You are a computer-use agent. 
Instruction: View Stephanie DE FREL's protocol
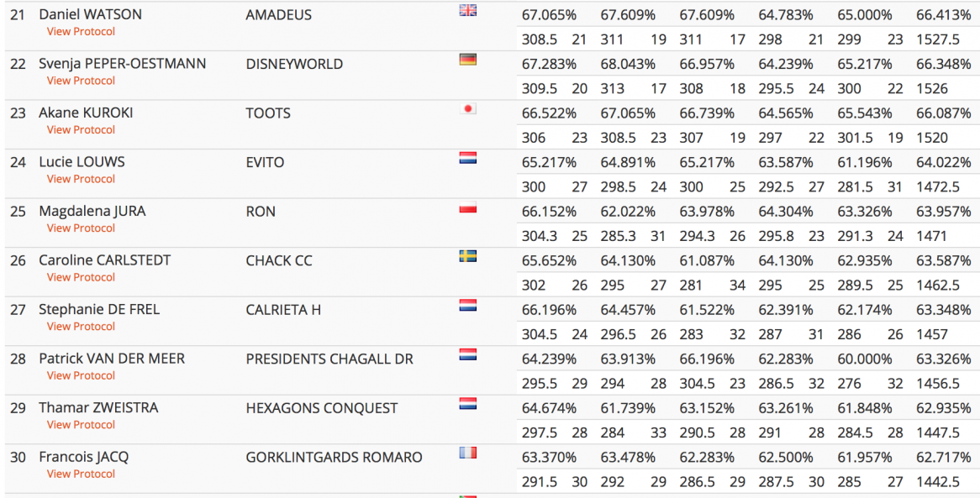click(x=81, y=327)
